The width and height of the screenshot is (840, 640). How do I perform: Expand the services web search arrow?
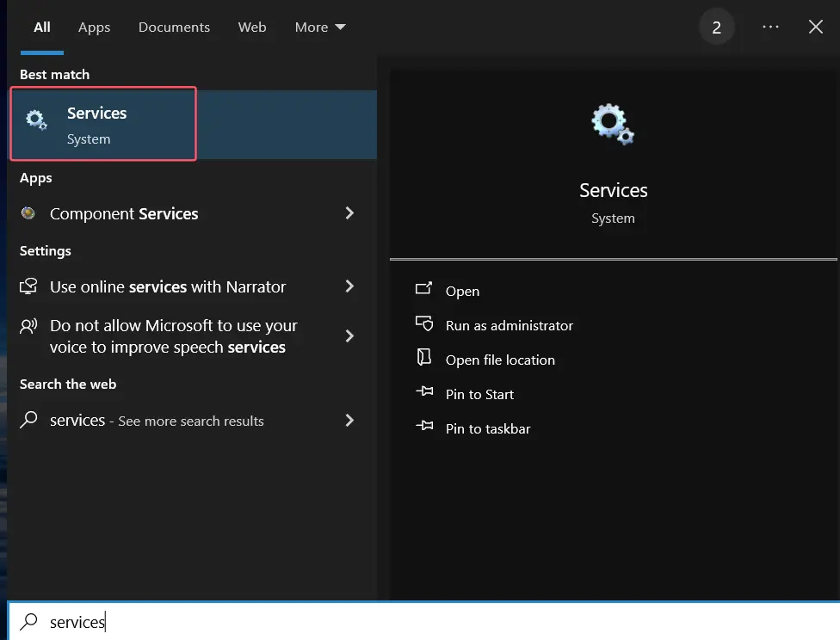pos(349,421)
